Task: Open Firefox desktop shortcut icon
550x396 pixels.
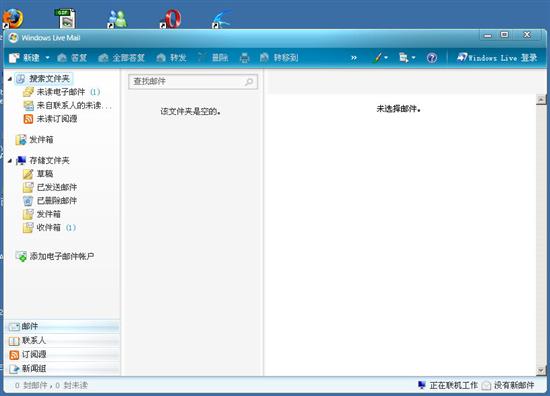Action: (13, 18)
